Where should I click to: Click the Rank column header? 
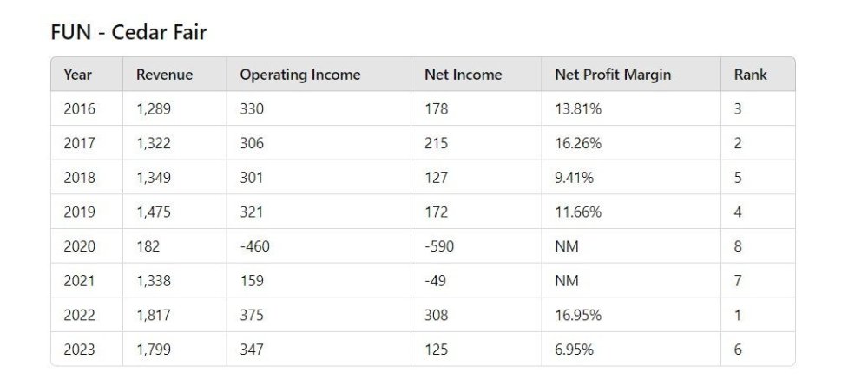click(750, 75)
